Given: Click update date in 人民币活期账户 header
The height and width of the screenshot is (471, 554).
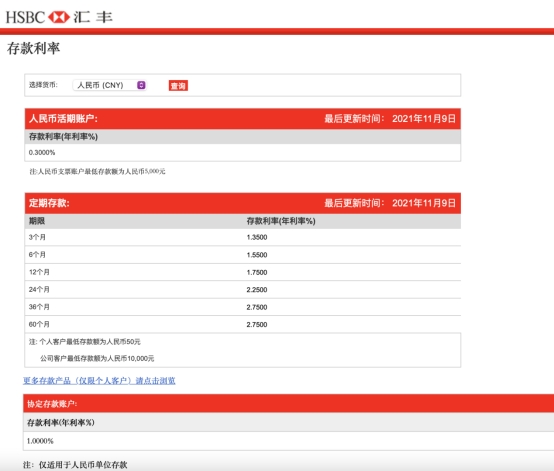Looking at the screenshot, I should (424, 119).
